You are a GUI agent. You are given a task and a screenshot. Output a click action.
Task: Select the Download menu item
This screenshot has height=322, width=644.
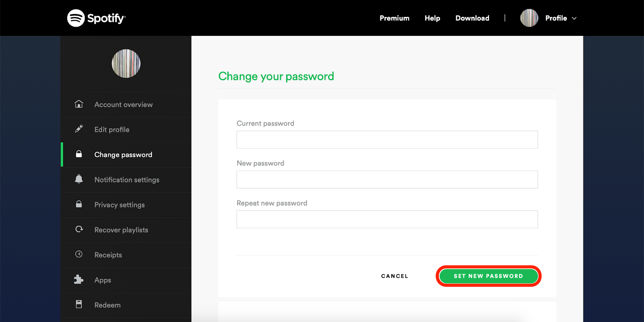click(x=472, y=18)
